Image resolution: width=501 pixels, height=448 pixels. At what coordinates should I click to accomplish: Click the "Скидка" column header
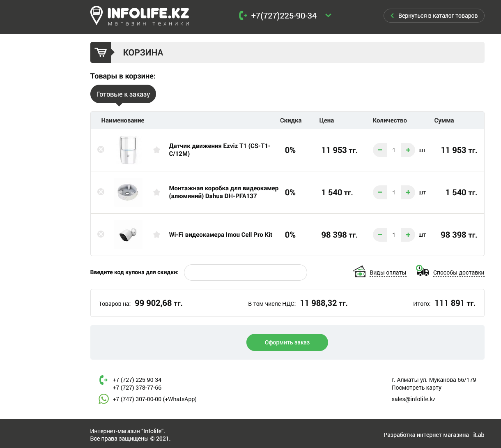291,120
